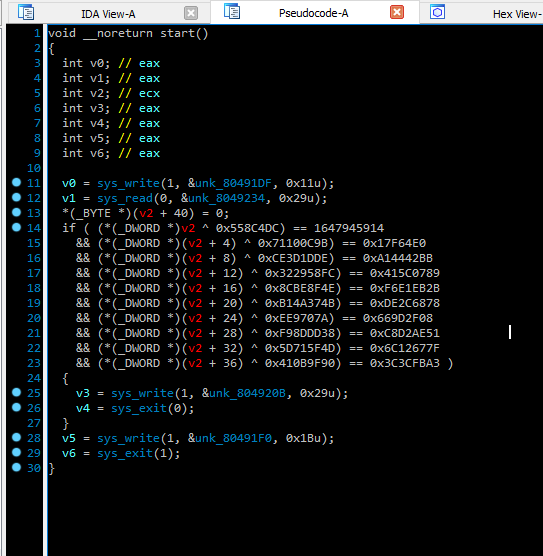The width and height of the screenshot is (543, 556).
Task: Click the ecx register comment
Action: click(x=149, y=93)
